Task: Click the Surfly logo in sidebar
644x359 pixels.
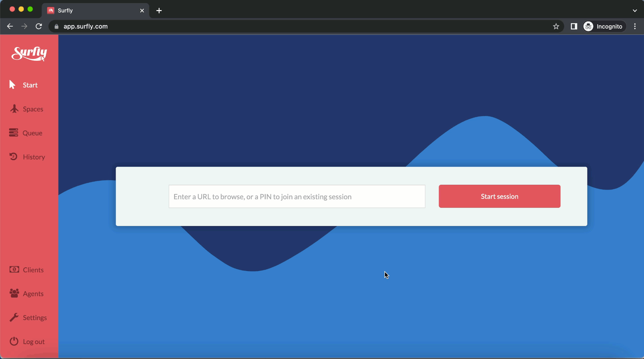Action: (29, 54)
